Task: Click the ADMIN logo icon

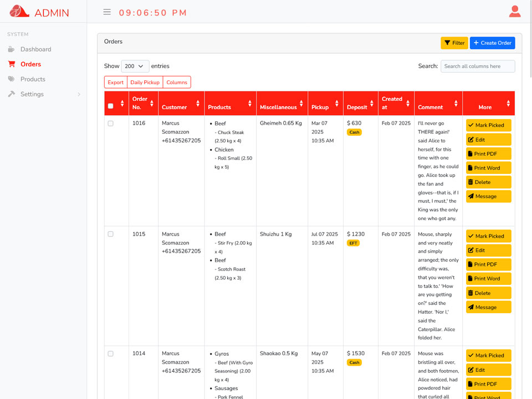Action: point(19,12)
